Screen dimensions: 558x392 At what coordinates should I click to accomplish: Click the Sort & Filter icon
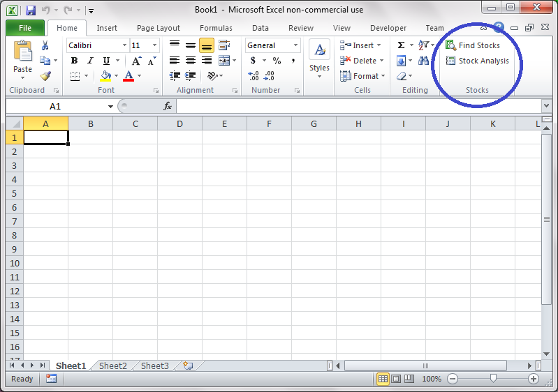coord(423,45)
